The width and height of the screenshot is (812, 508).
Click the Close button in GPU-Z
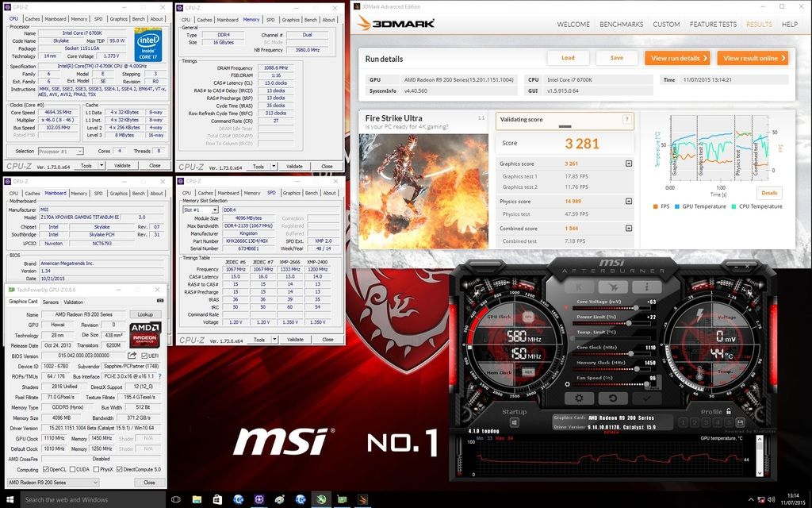click(x=149, y=483)
